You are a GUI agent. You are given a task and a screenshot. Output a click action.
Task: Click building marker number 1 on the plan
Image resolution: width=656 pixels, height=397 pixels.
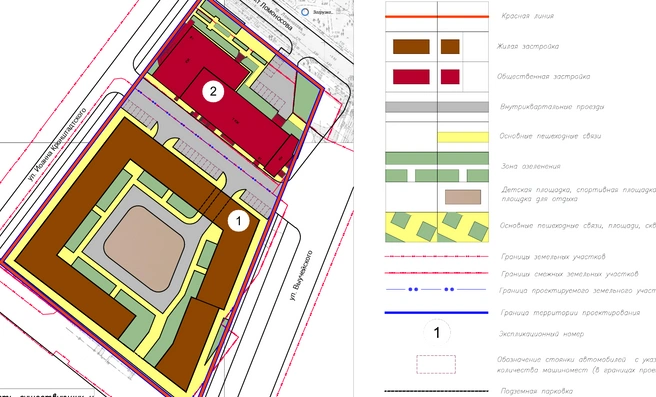(x=238, y=220)
